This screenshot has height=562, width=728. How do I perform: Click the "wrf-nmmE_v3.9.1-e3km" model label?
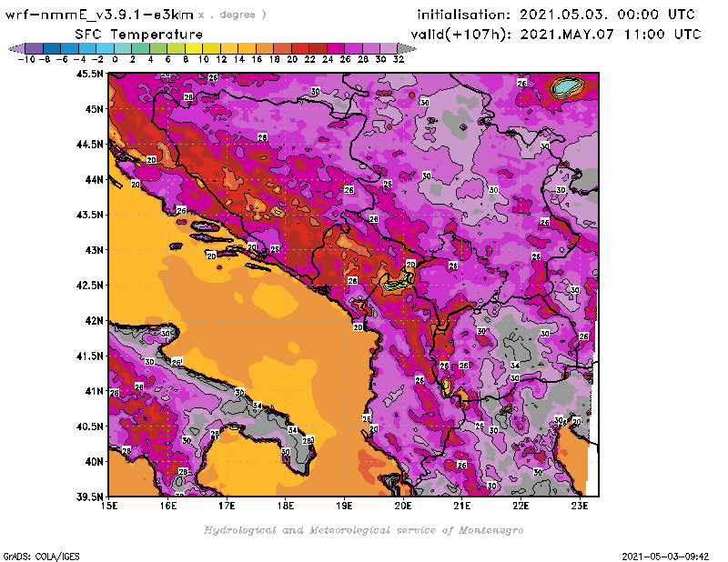pos(99,15)
